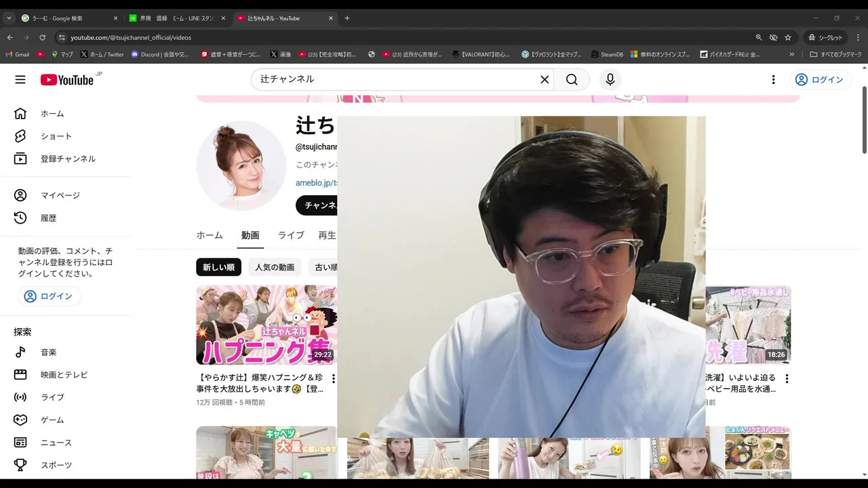Open the すべてのブックマーク folder
This screenshot has height=488, width=868.
(835, 54)
